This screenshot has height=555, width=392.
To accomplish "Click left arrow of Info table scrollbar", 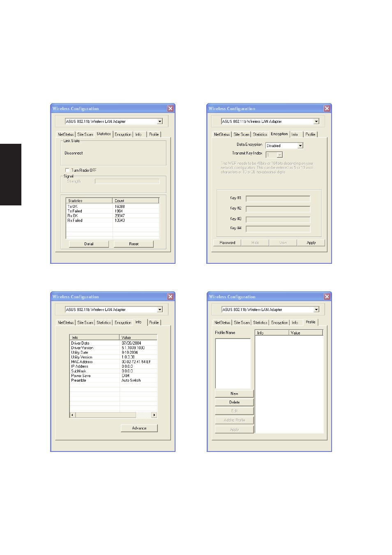I will (72, 415).
